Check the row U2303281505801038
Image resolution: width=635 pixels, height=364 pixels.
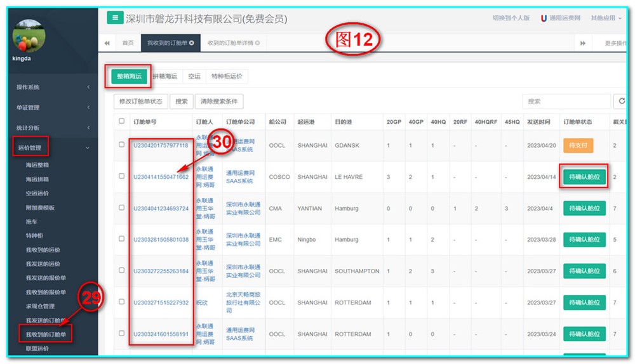click(x=121, y=238)
